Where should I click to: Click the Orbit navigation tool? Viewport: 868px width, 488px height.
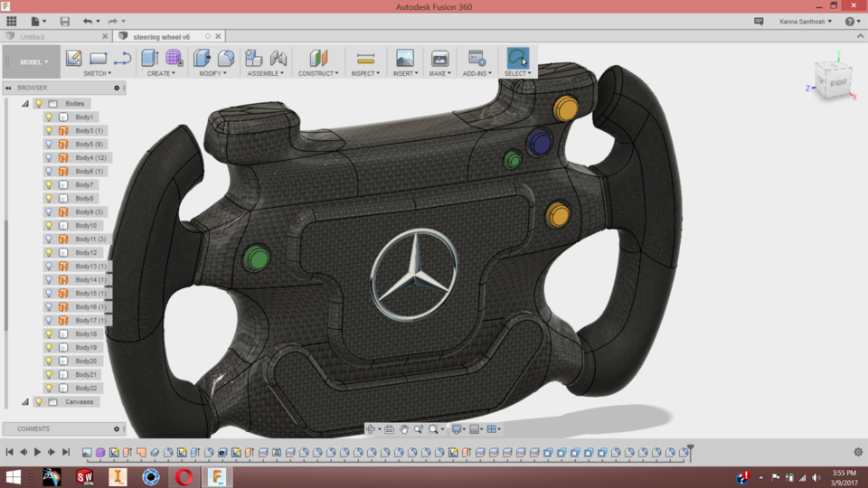[371, 429]
